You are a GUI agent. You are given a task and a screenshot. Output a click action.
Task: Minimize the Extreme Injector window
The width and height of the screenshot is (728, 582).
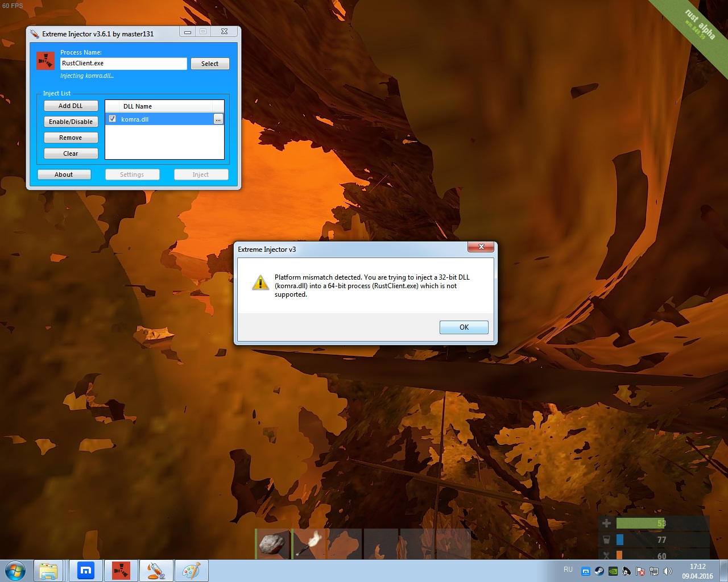187,32
